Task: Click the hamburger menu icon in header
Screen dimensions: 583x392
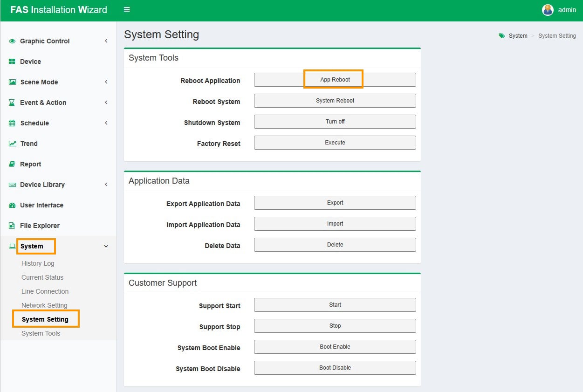Action: [127, 10]
